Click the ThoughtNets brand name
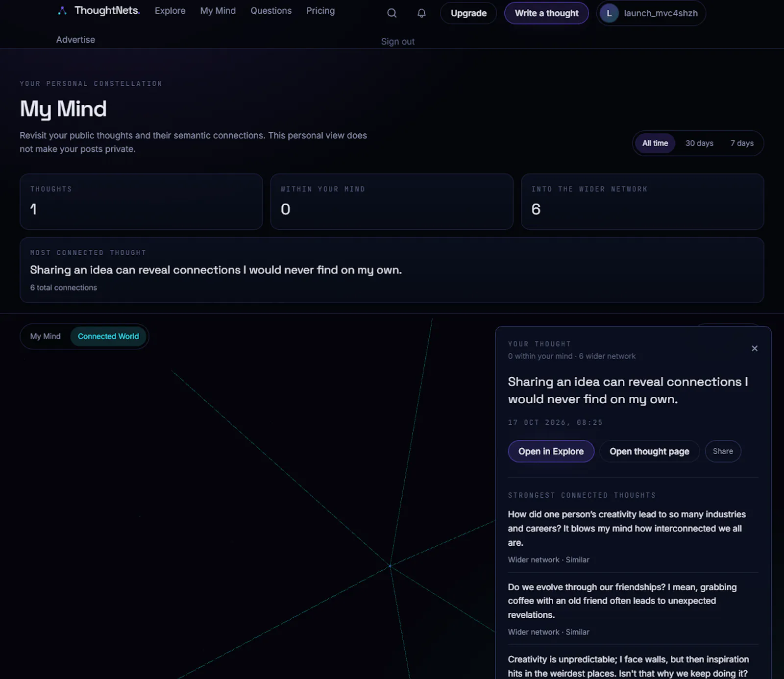 [107, 11]
